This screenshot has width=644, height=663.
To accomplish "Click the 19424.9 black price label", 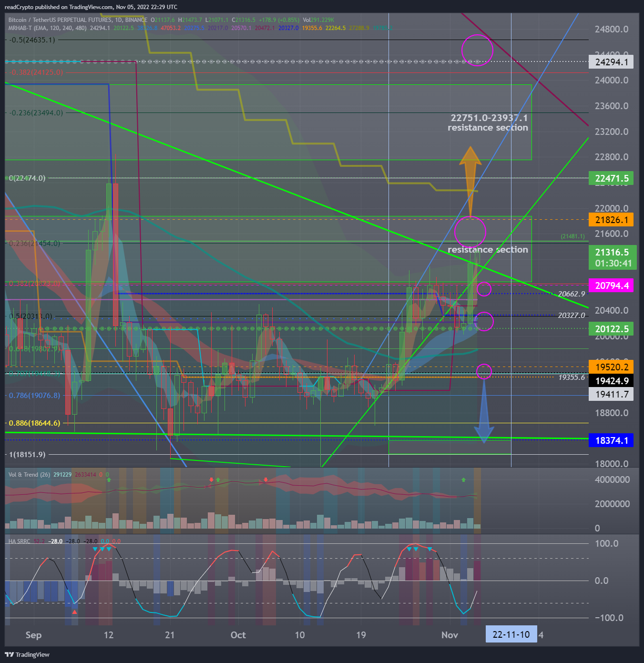I will point(611,381).
